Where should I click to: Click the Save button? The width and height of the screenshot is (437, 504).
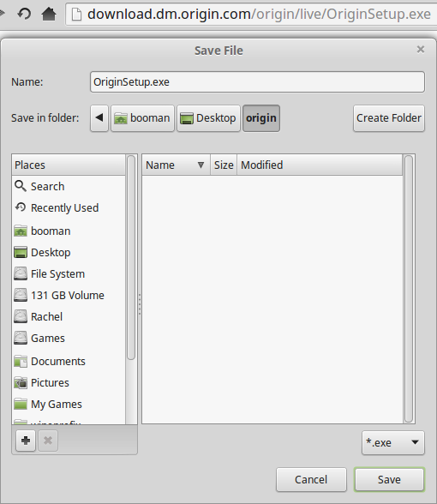[389, 480]
